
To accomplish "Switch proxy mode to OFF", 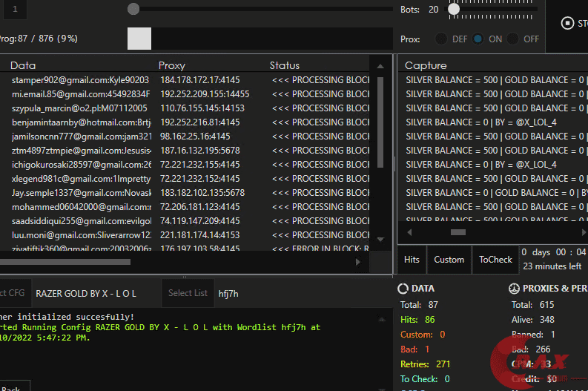I will click(513, 39).
